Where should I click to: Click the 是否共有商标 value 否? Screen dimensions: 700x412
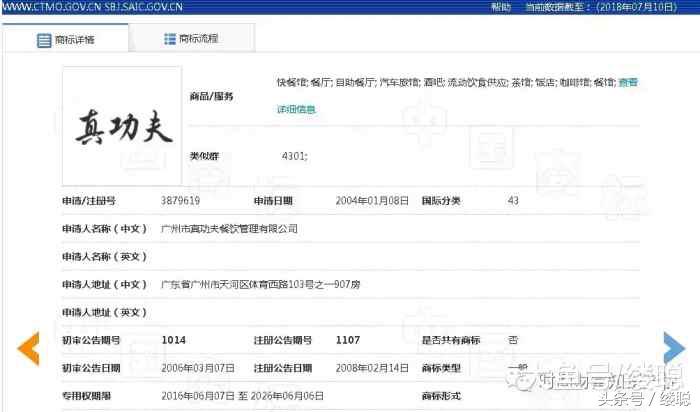click(x=513, y=340)
